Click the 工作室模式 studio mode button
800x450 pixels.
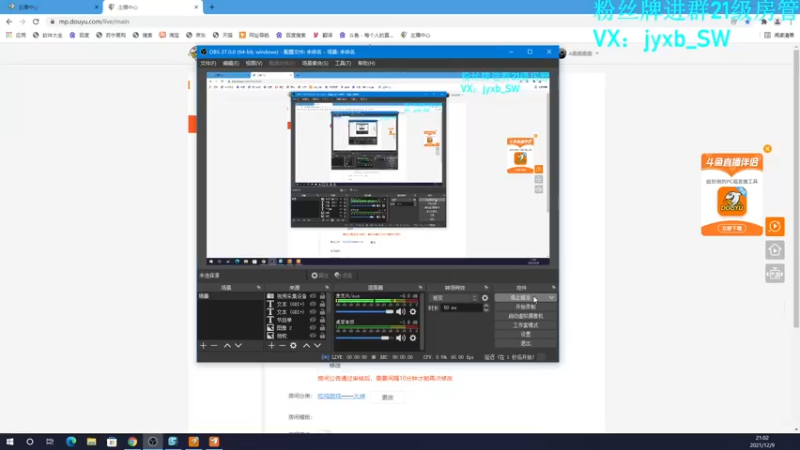[526, 325]
